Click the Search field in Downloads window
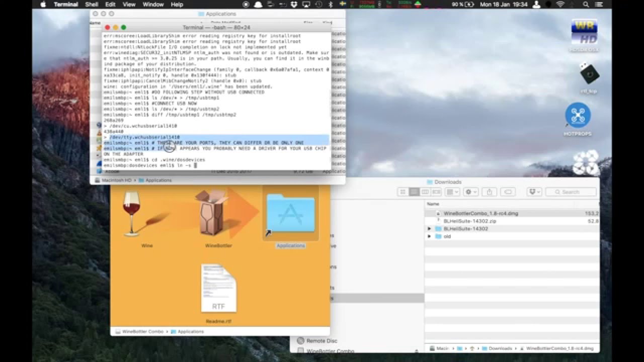This screenshot has height=362, width=644. point(571,192)
